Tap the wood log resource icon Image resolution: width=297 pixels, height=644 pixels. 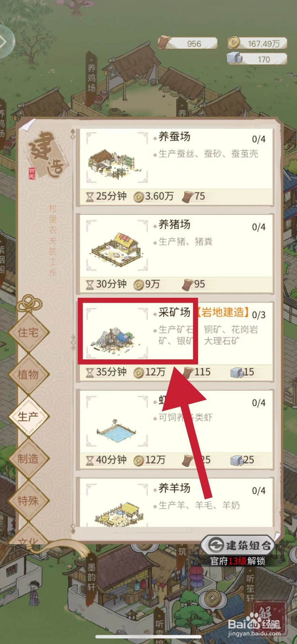164,42
